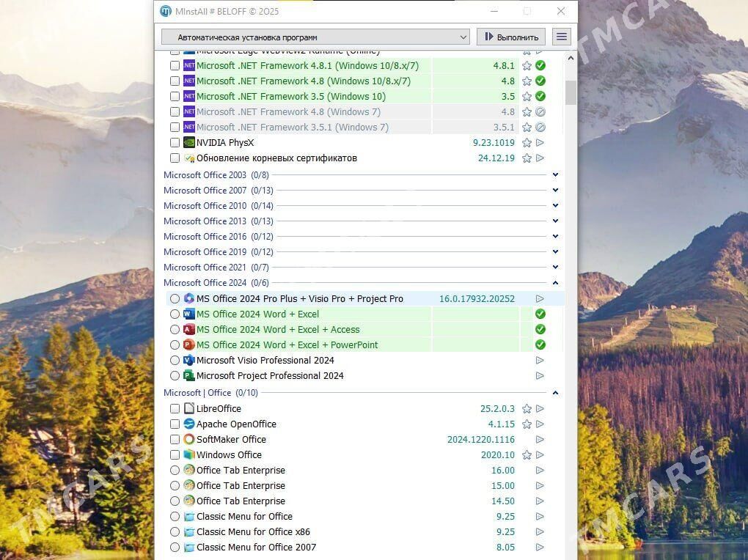This screenshot has height=560, width=748.
Task: Click play arrow for Microsoft Visio Professional 2024
Action: (x=540, y=360)
